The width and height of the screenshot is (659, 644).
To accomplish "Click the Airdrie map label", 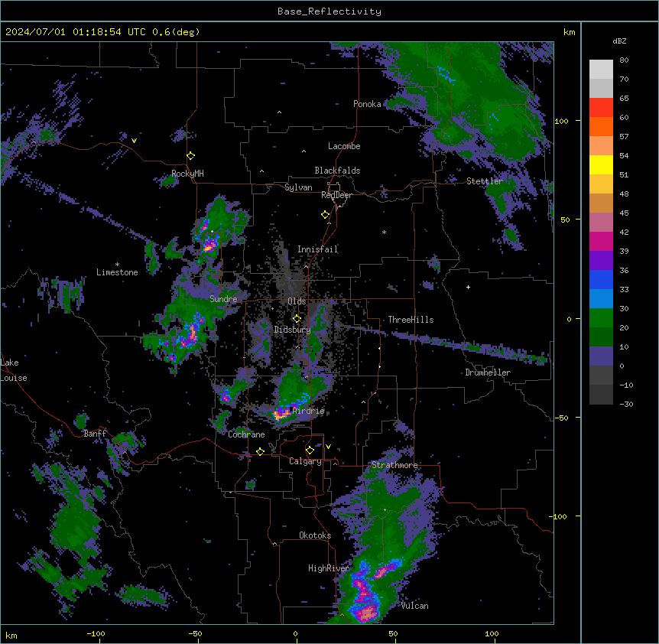I will (x=309, y=411).
